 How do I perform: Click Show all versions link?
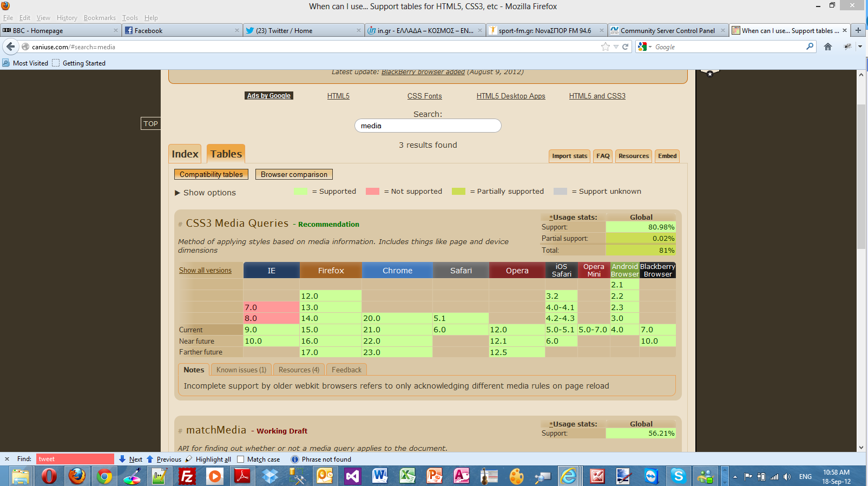click(x=205, y=270)
